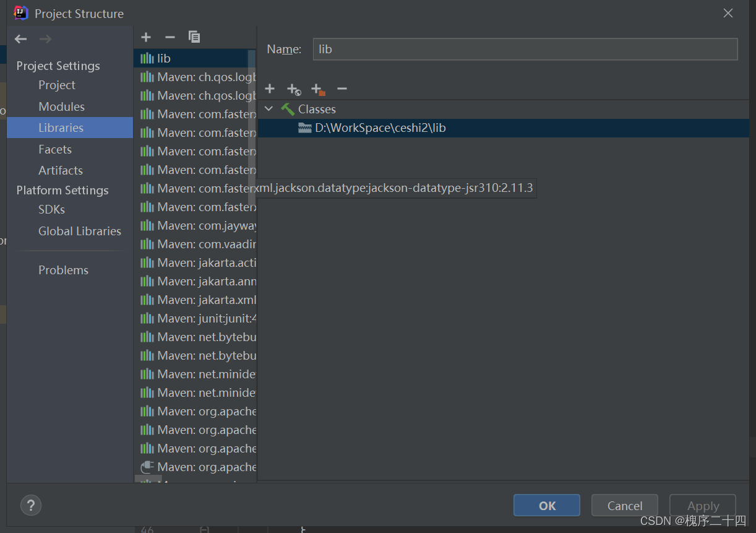Screen dimensions: 756x533
Task: Click the IntelliJ logo in the title bar
Action: (22, 13)
